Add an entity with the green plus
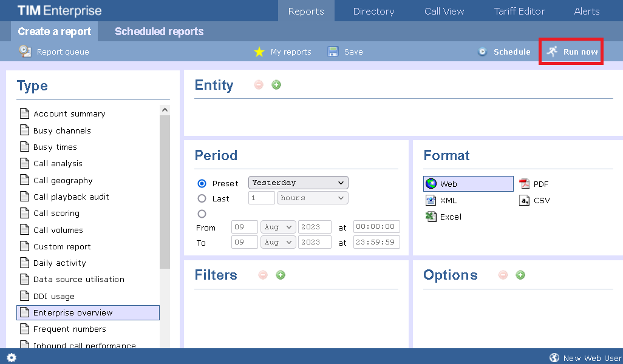 (276, 85)
